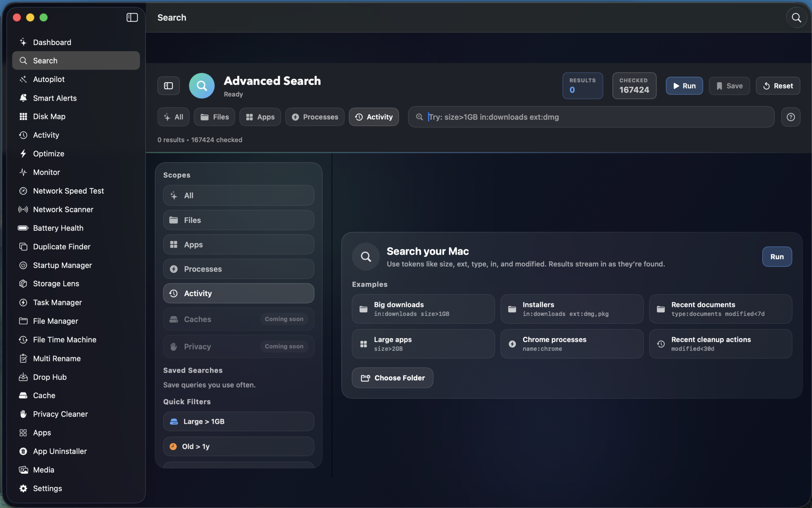812x508 pixels.
Task: Open Network Speed Test
Action: click(x=76, y=191)
